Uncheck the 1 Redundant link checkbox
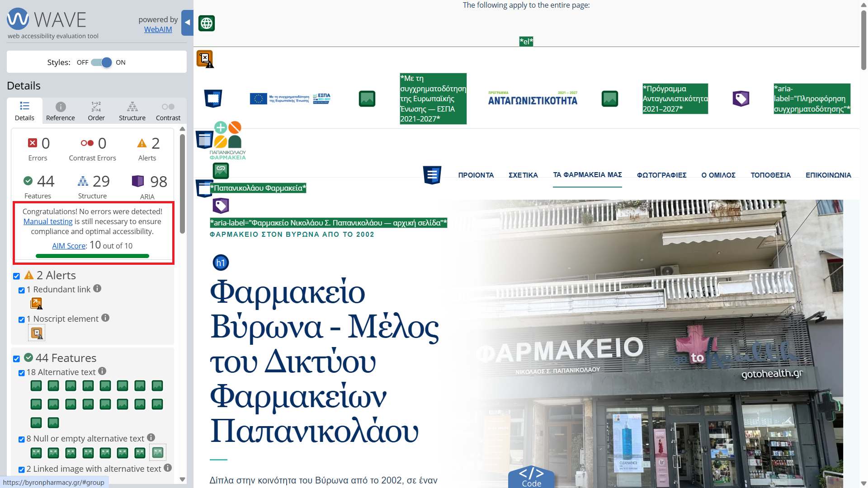This screenshot has height=488, width=868. point(22,290)
